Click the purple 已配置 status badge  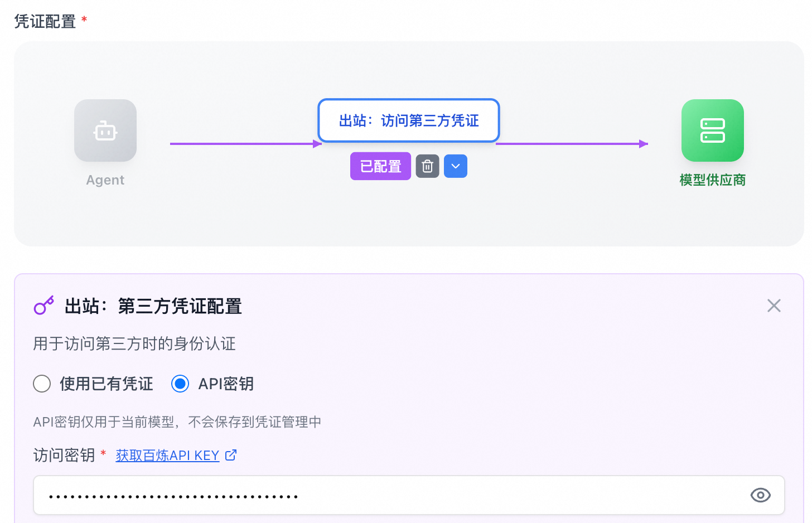click(x=380, y=166)
